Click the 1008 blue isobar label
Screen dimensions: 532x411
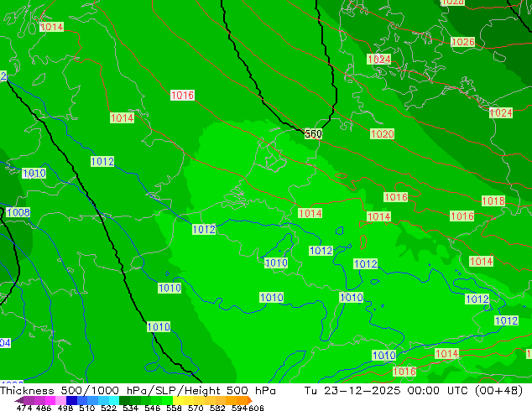18,212
